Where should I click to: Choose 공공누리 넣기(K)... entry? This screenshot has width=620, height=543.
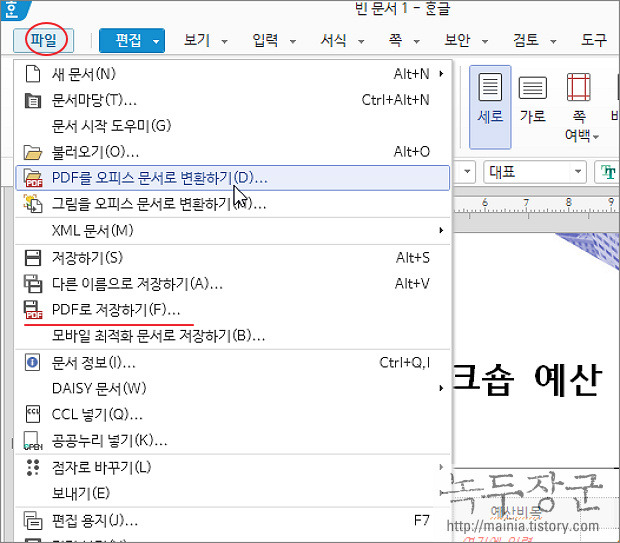click(232, 441)
